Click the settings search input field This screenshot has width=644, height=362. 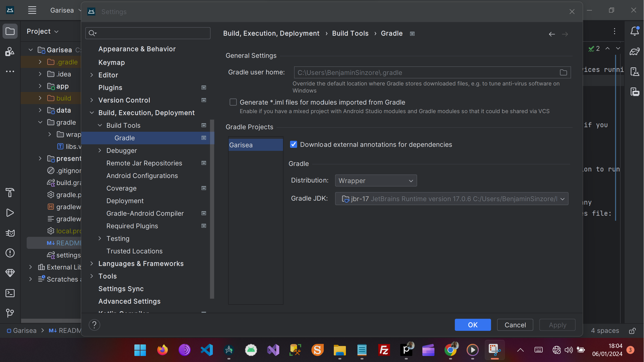tap(151, 33)
